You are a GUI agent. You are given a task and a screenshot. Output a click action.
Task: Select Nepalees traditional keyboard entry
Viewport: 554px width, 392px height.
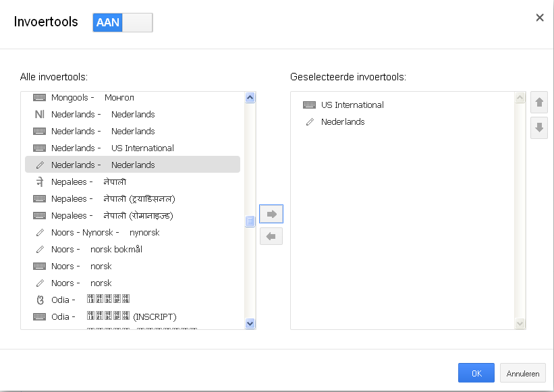click(x=112, y=199)
